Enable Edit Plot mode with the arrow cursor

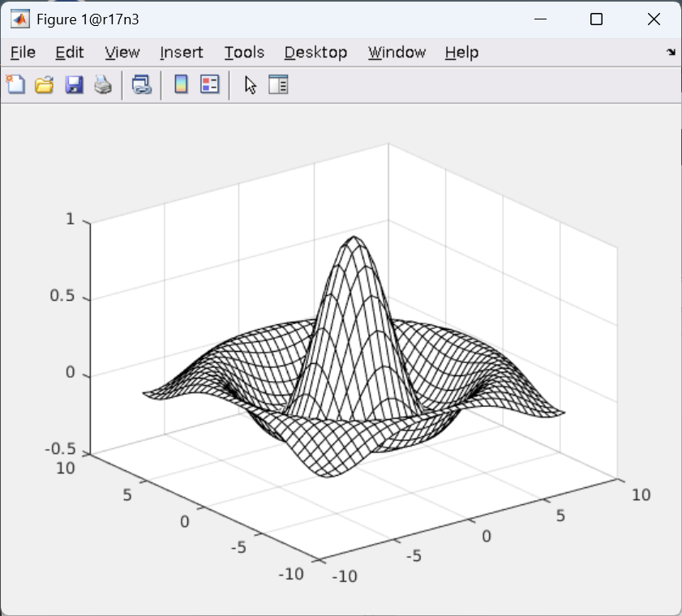250,84
